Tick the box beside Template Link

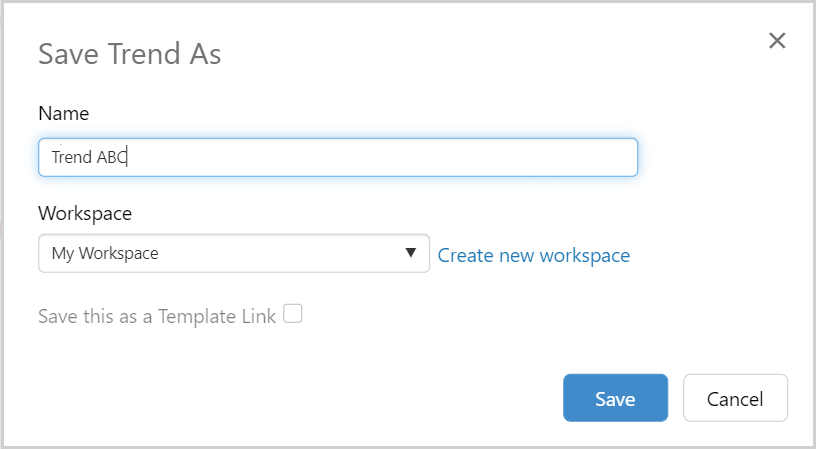pyautogui.click(x=293, y=315)
